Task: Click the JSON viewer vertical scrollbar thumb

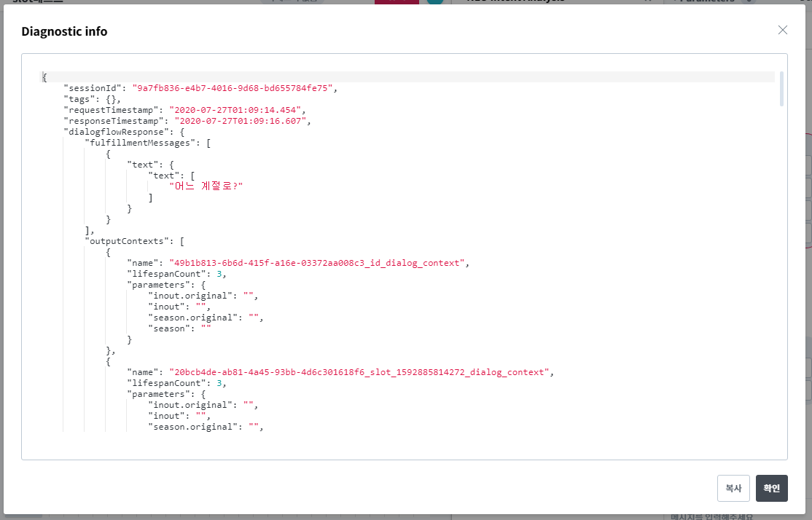Action: 782,89
